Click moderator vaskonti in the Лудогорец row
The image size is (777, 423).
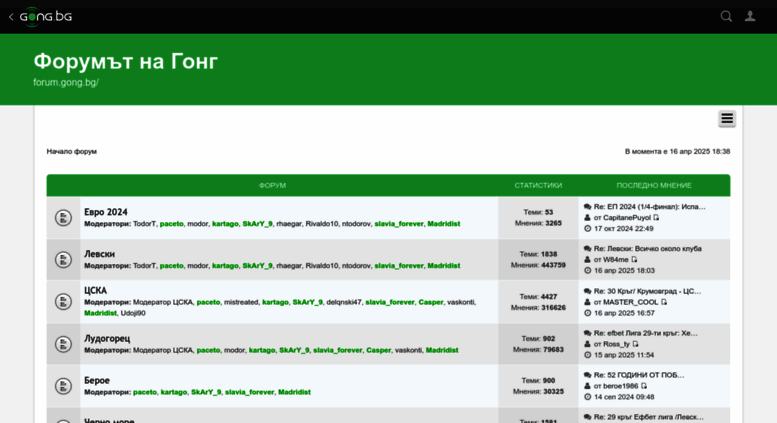pyautogui.click(x=408, y=350)
